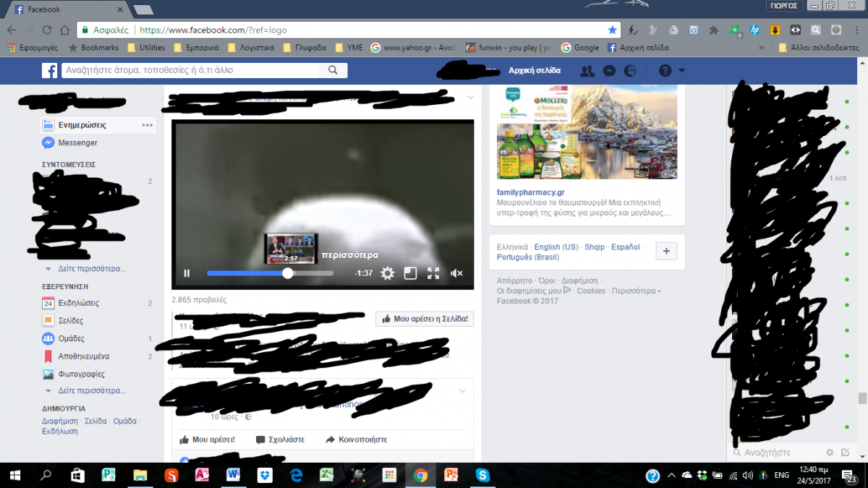Share the post with Κοινοποιήστε
868x488 pixels.
(x=357, y=440)
